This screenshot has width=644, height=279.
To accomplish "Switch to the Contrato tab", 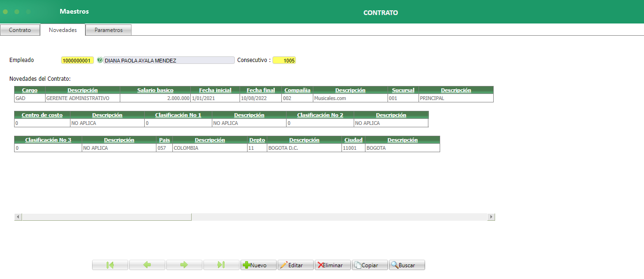I will click(x=20, y=30).
